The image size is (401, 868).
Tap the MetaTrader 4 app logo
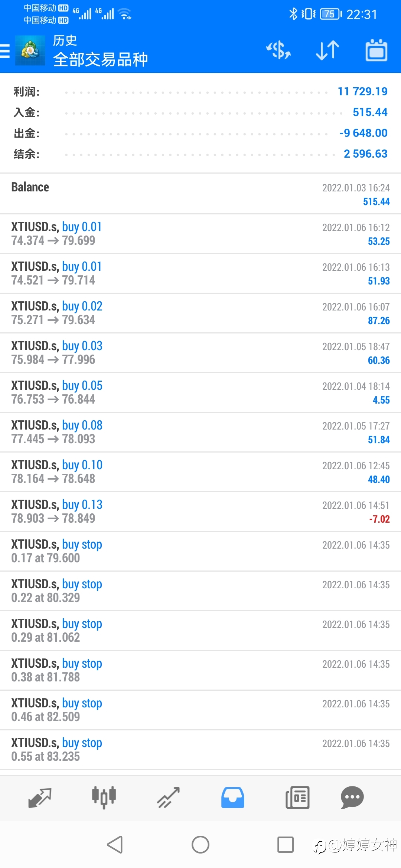click(30, 50)
